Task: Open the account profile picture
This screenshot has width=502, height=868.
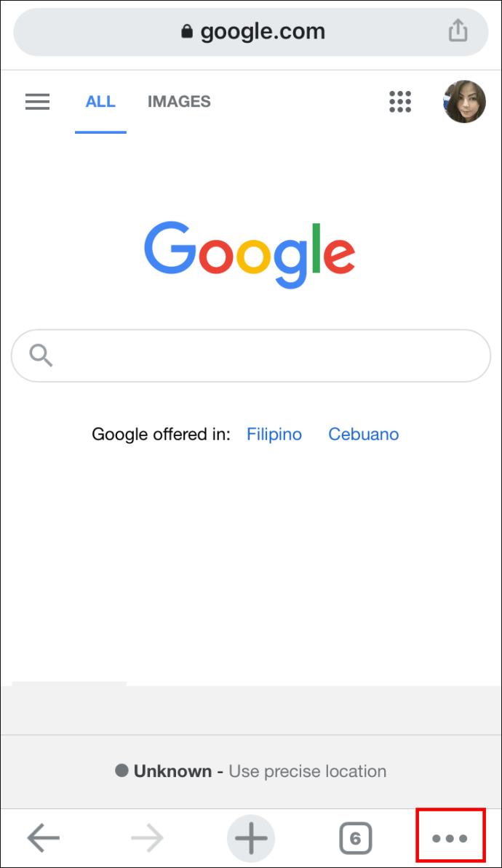Action: click(464, 102)
